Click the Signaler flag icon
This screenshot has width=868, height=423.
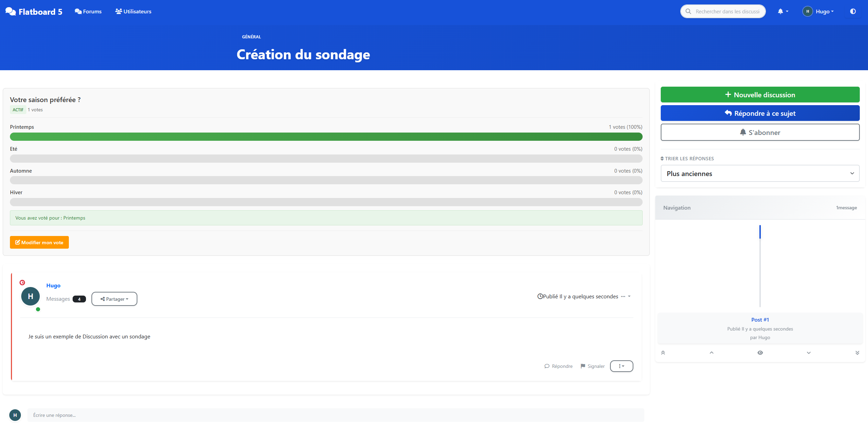[583, 366]
